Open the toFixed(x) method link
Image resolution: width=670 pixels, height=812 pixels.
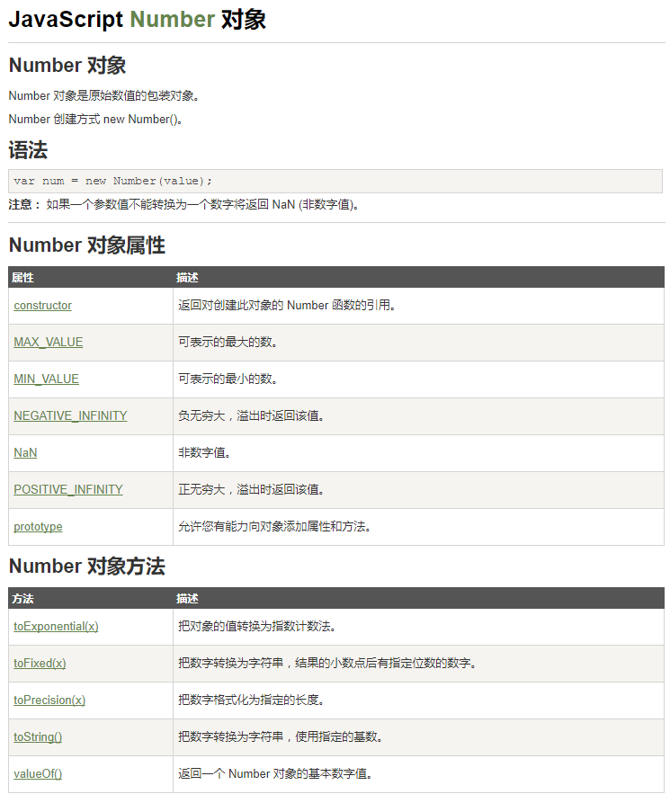[x=40, y=664]
